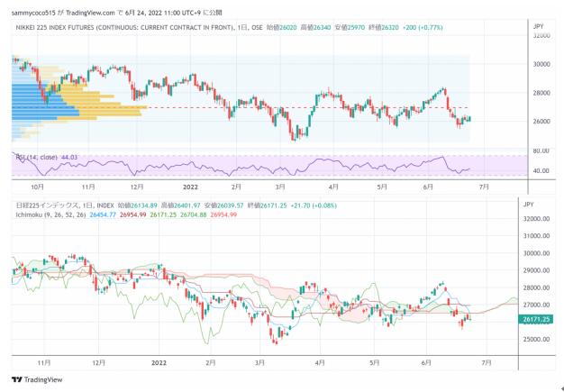Click the 終値26171.25 close value in lower chart
The image size is (564, 392).
tap(267, 205)
